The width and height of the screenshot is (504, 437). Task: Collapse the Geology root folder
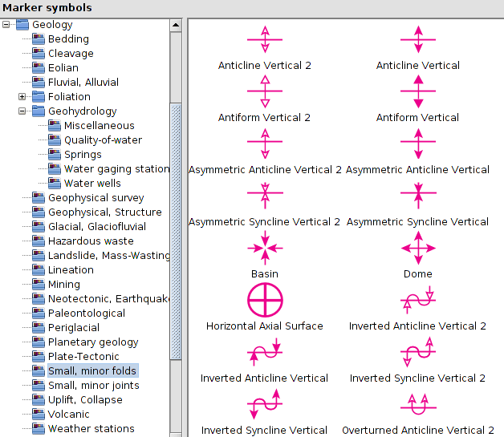pyautogui.click(x=6, y=24)
